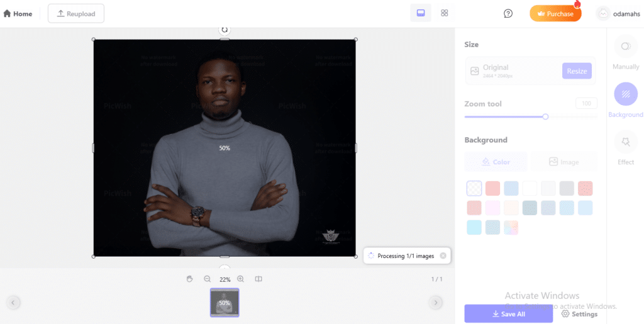Go to next image with right arrow

pos(435,303)
